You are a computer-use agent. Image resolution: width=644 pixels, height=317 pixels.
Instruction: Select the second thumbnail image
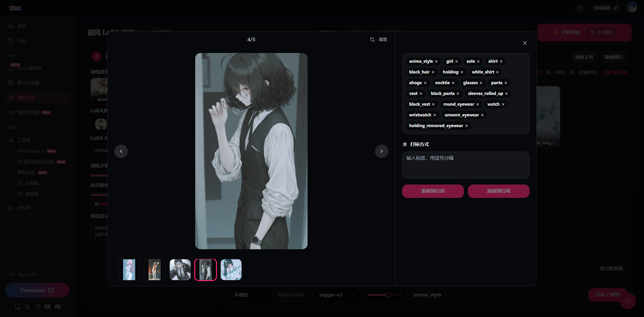point(155,270)
